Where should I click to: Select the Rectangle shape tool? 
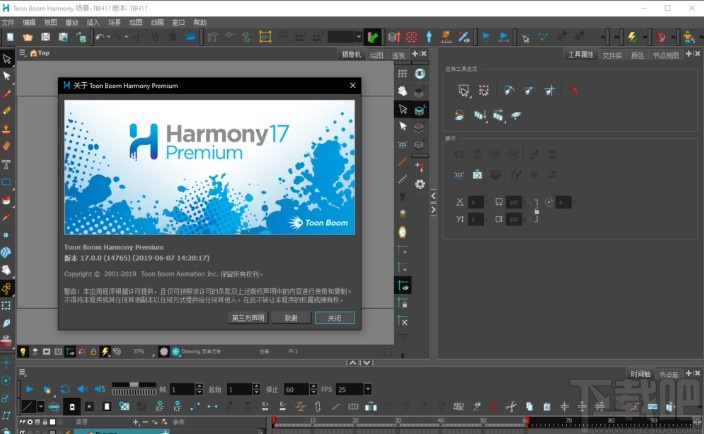(x=6, y=182)
